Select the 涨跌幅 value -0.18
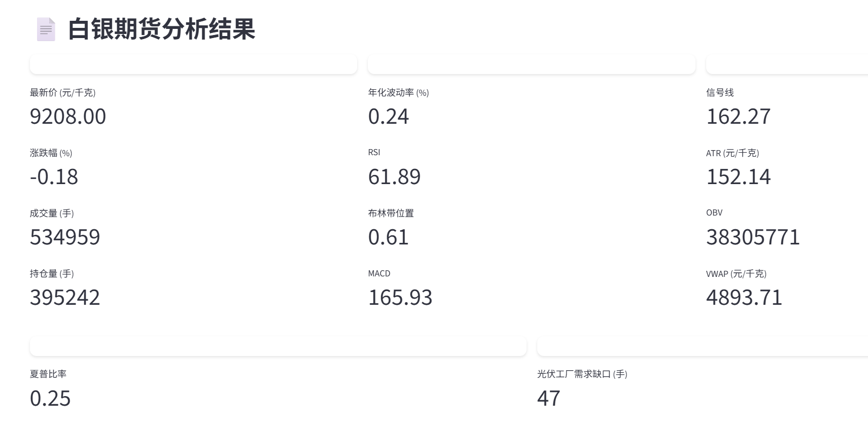Screen dimensions: 868x427 tap(54, 177)
